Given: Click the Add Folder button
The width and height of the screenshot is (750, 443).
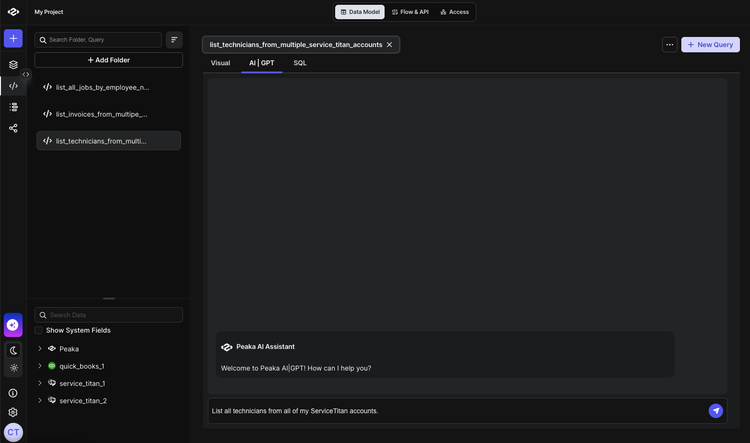Looking at the screenshot, I should click(109, 60).
